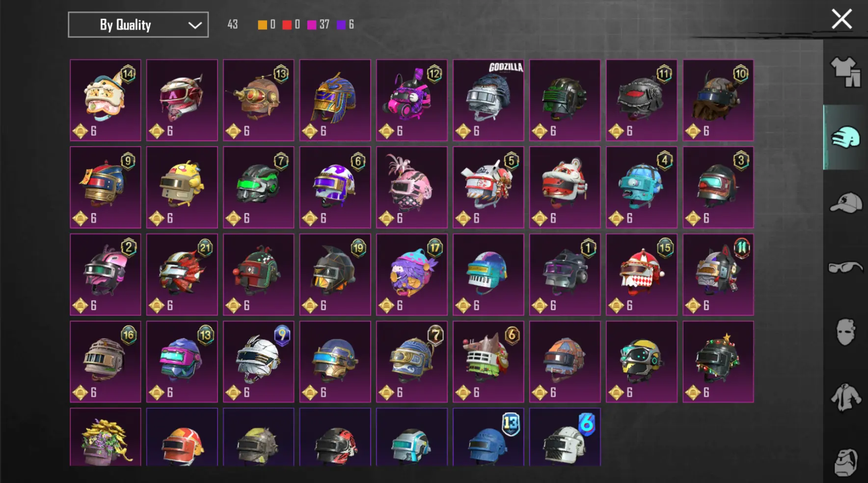Select the Godzilla helmet skin
Viewport: 868px width, 483px height.
click(x=488, y=100)
